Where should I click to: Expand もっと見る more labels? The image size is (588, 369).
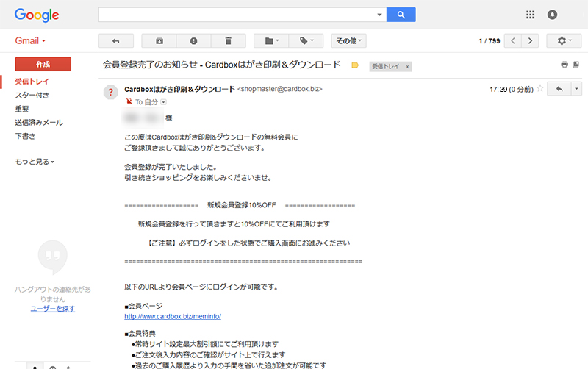click(35, 162)
